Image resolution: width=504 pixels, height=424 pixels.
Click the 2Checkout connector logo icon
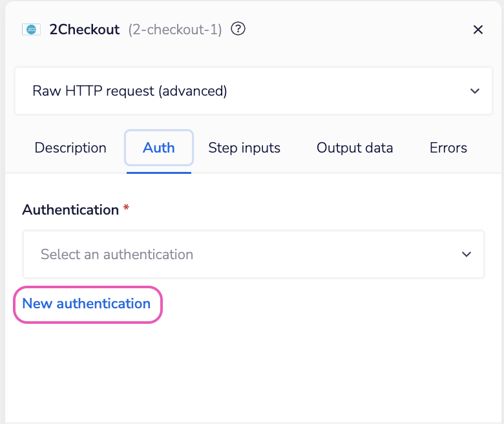31,30
